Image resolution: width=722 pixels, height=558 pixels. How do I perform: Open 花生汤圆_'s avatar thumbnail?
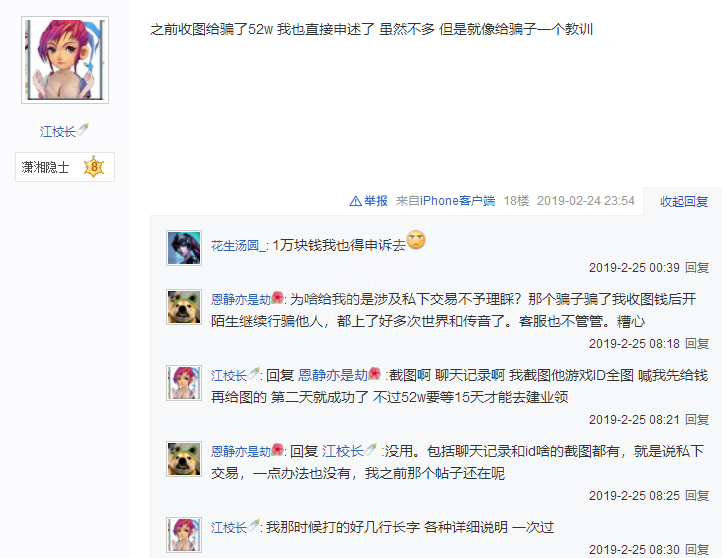click(184, 248)
